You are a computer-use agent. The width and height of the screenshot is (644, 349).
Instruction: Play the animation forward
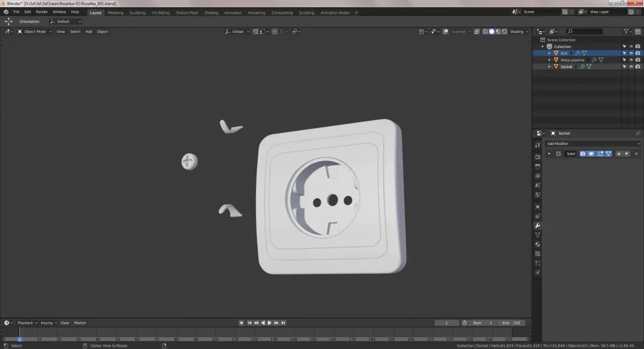[269, 323]
